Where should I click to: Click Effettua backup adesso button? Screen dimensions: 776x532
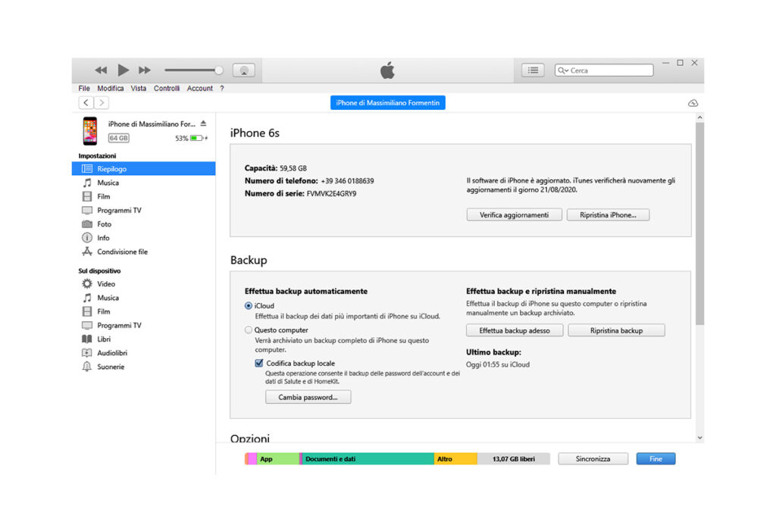coord(515,330)
